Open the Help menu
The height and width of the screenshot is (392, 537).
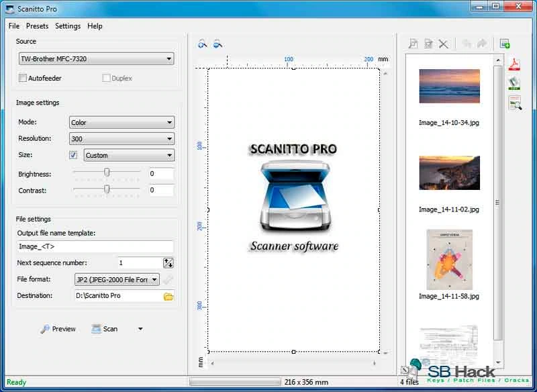[95, 26]
